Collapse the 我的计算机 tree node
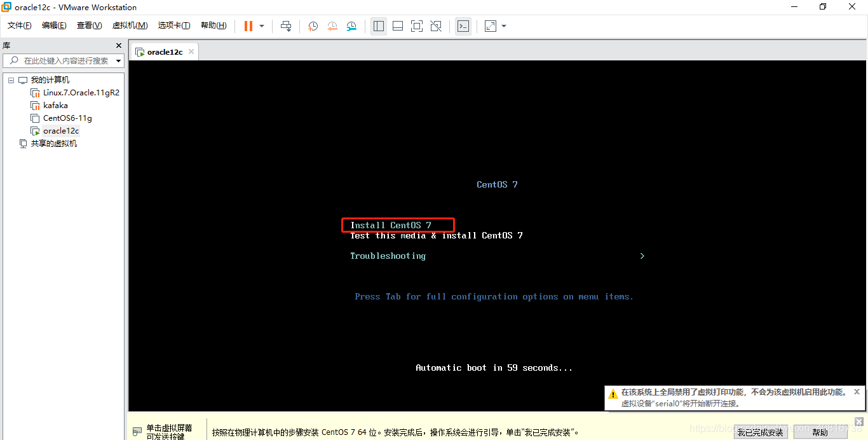The height and width of the screenshot is (440, 868). [11, 80]
